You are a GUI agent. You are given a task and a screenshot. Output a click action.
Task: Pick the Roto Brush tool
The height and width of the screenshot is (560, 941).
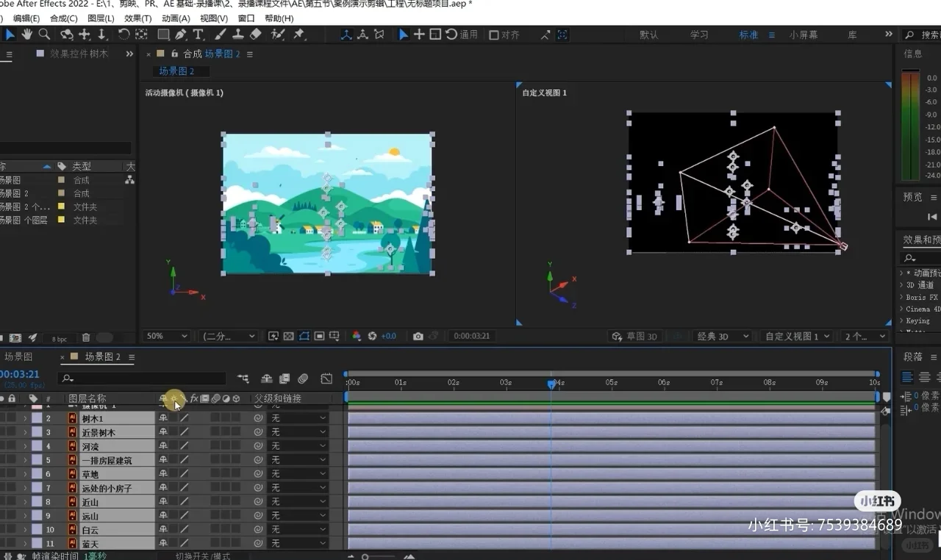point(278,35)
